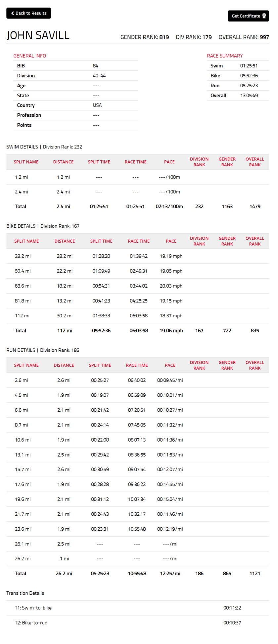Select the Division value 40-44
The height and width of the screenshot is (644, 278).
(x=99, y=76)
